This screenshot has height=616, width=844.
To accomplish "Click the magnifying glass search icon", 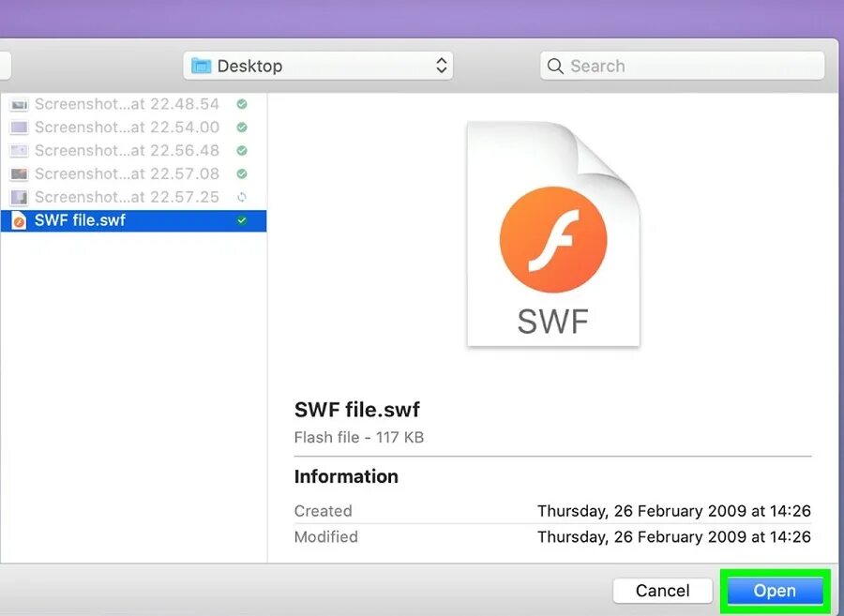I will 555,67.
